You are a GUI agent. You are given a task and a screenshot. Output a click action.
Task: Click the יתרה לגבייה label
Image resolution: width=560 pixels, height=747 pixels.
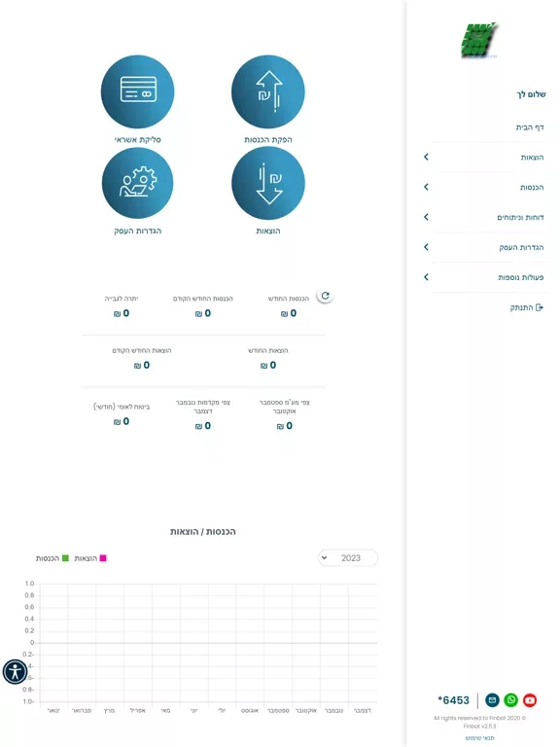coord(122,299)
